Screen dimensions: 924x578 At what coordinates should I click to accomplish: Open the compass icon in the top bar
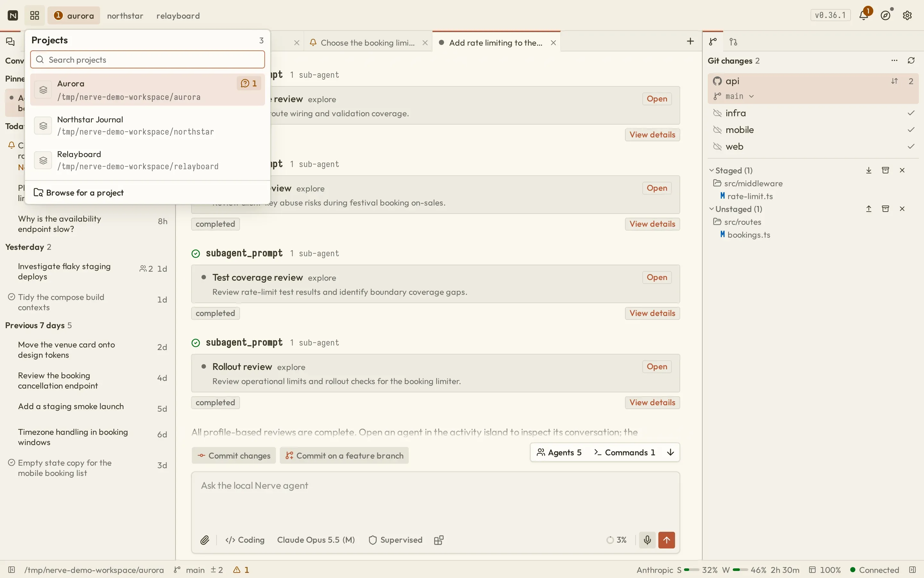pos(886,15)
